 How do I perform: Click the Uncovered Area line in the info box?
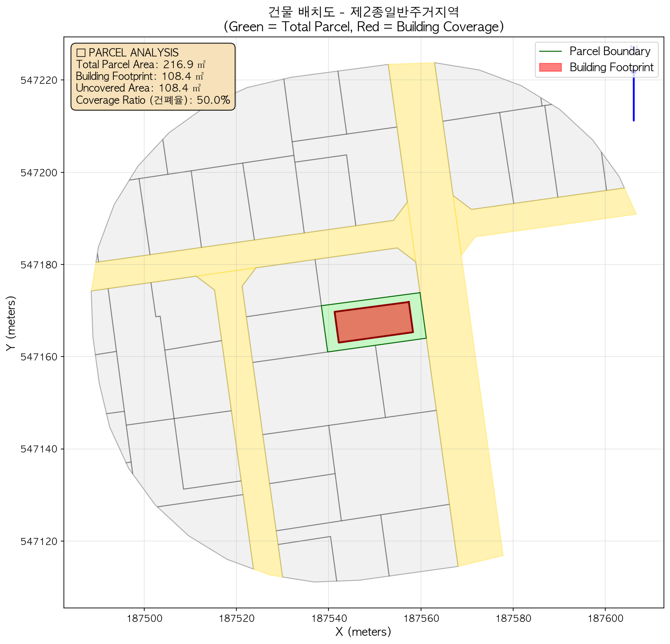[138, 89]
